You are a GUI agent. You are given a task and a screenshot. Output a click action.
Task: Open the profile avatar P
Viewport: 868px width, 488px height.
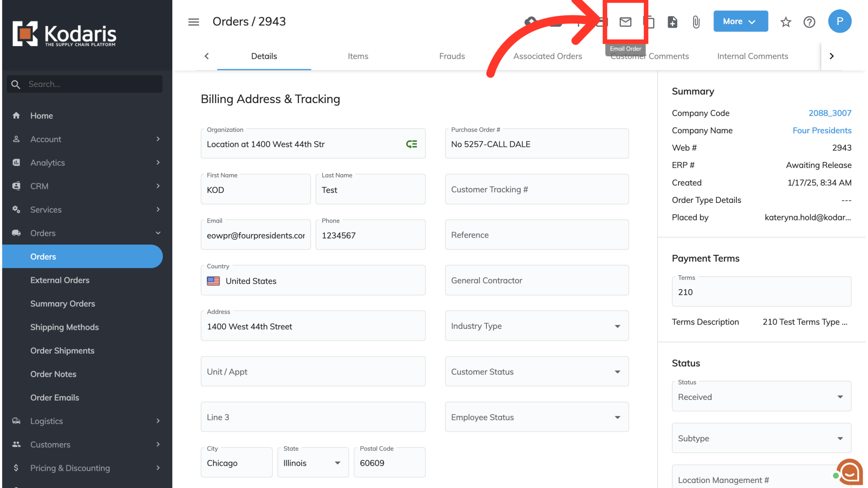click(840, 21)
